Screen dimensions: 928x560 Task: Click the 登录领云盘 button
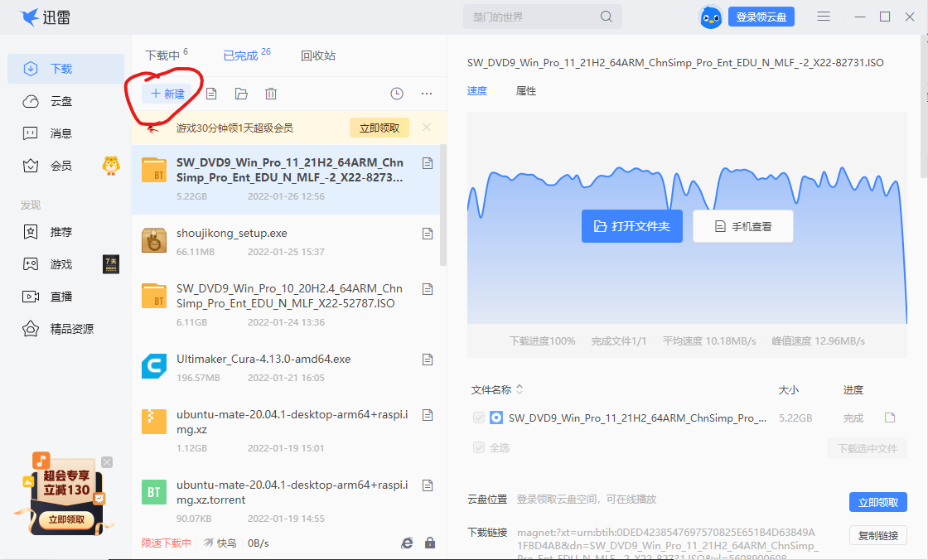(761, 17)
